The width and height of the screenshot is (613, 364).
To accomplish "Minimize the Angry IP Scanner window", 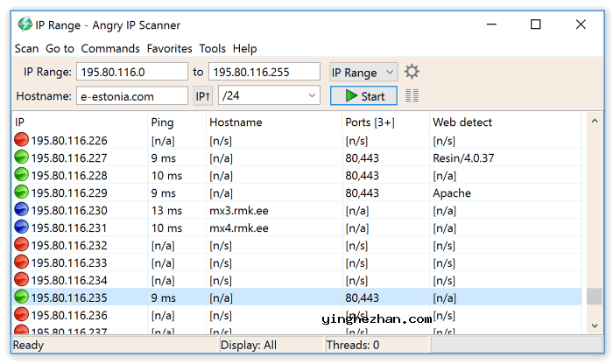I will (491, 24).
